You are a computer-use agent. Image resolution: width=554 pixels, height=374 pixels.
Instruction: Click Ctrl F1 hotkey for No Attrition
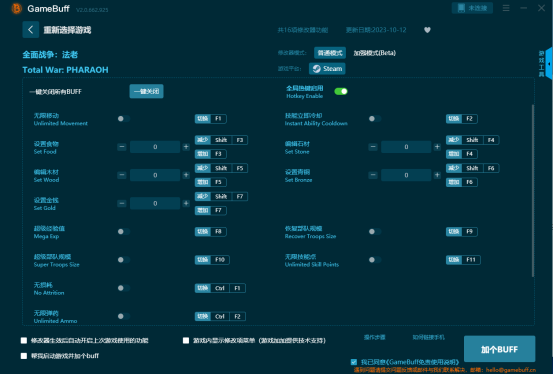pyautogui.click(x=220, y=288)
